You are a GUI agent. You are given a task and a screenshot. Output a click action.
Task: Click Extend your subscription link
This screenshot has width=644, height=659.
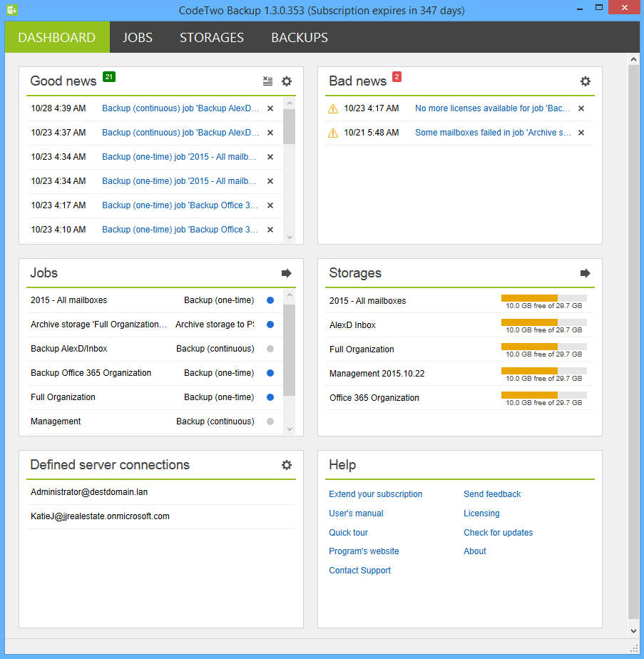pos(375,494)
